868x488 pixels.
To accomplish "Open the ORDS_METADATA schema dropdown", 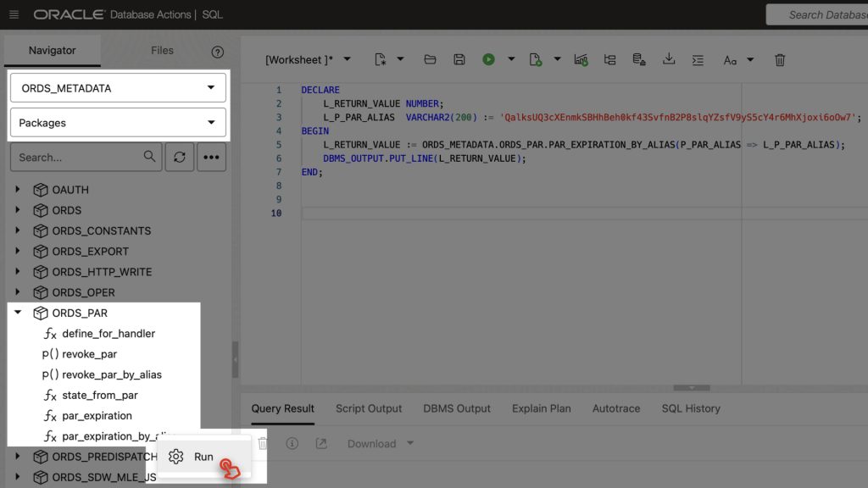I will [x=118, y=88].
